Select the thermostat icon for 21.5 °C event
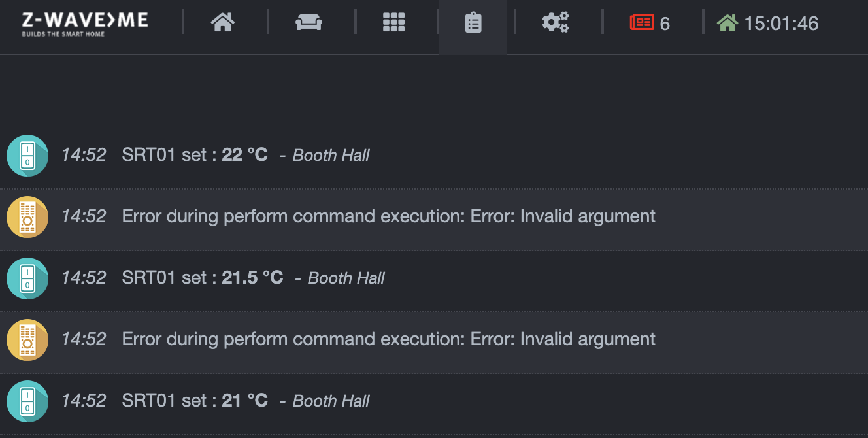Image resolution: width=868 pixels, height=438 pixels. [x=27, y=277]
